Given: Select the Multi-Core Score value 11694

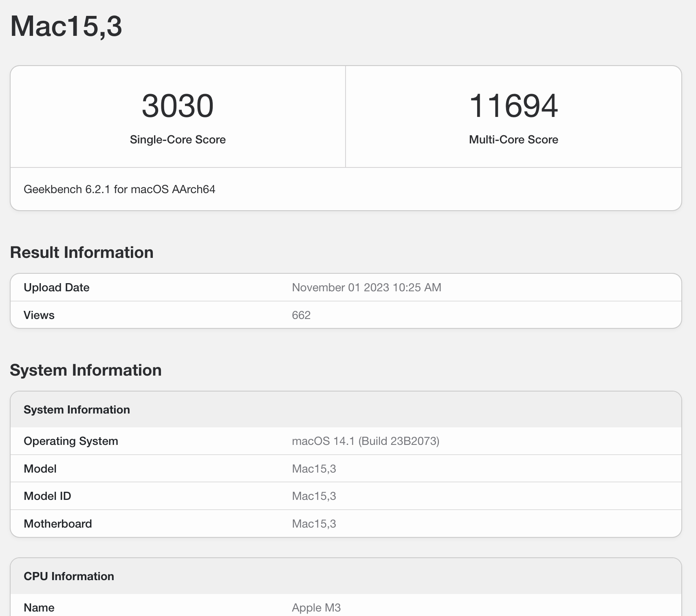Looking at the screenshot, I should (513, 106).
